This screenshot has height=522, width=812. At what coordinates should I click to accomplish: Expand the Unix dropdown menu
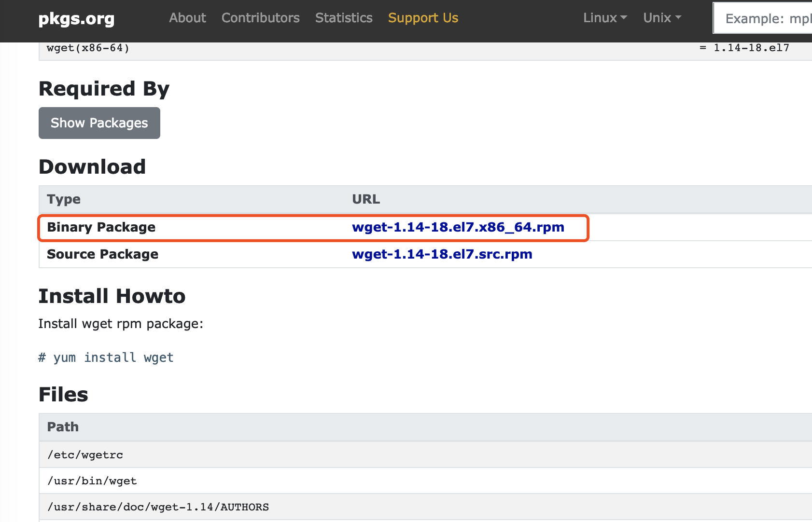(662, 18)
